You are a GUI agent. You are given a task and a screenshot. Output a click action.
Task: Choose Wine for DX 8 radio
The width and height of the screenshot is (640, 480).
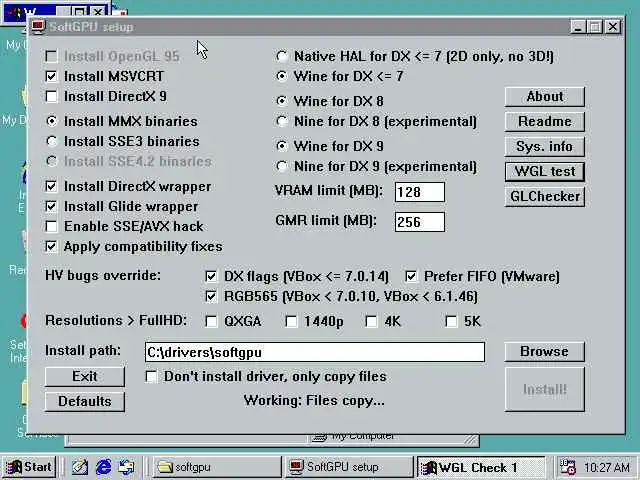point(282,101)
